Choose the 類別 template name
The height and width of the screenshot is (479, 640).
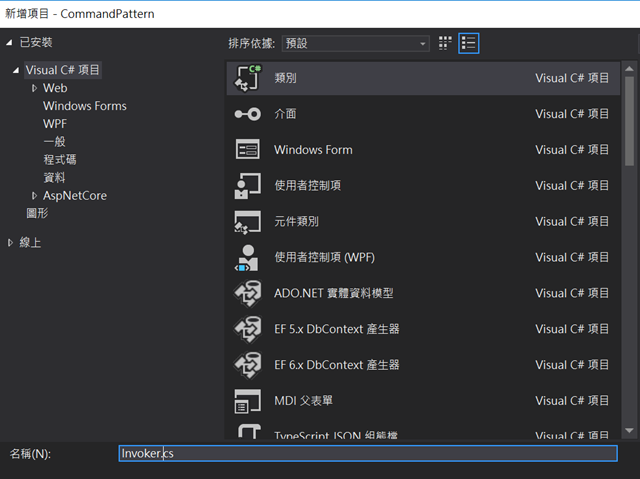coord(285,78)
